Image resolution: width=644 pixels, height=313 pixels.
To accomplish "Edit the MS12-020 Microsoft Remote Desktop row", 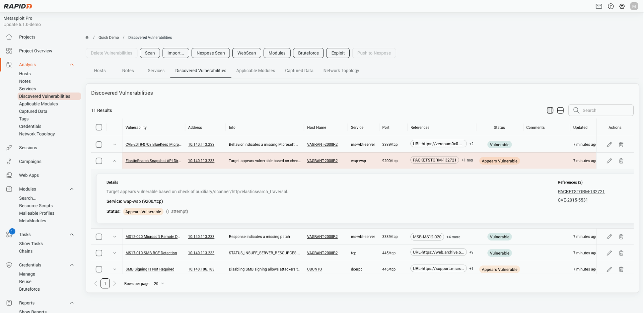I will pos(609,237).
